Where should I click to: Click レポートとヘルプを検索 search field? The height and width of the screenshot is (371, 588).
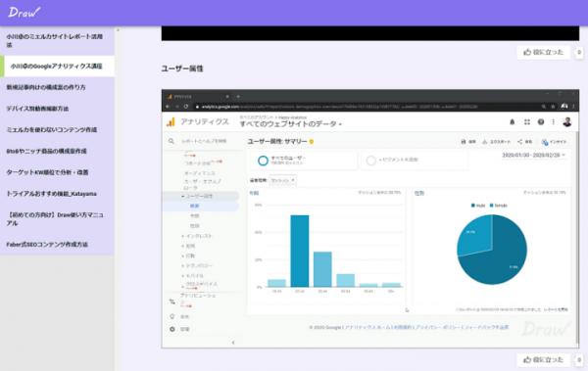click(x=205, y=141)
